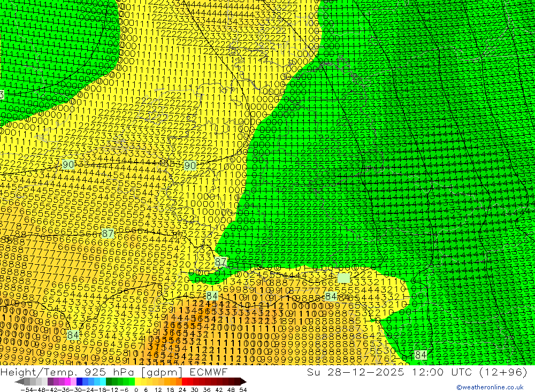Click the weatheronline.co.uk copyright link
The height and width of the screenshot is (392, 535).
(490, 387)
